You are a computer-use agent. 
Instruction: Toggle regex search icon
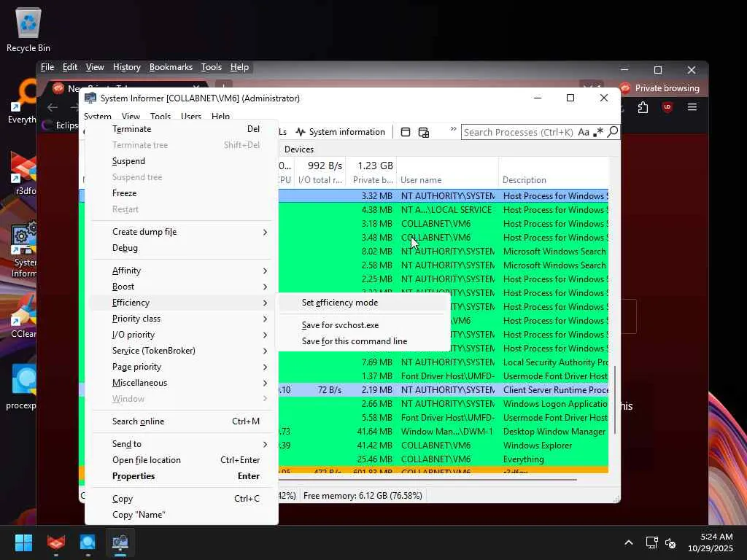coord(598,132)
